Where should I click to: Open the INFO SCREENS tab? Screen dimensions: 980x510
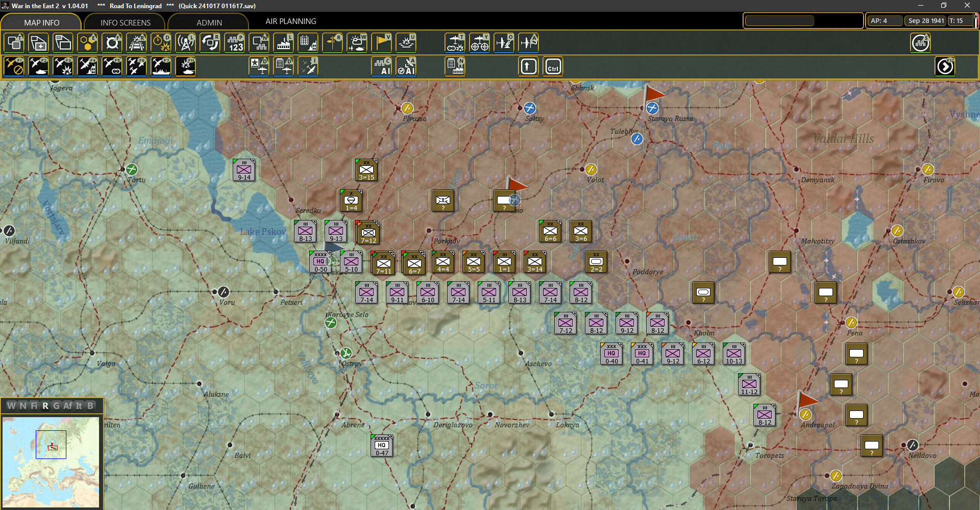126,22
